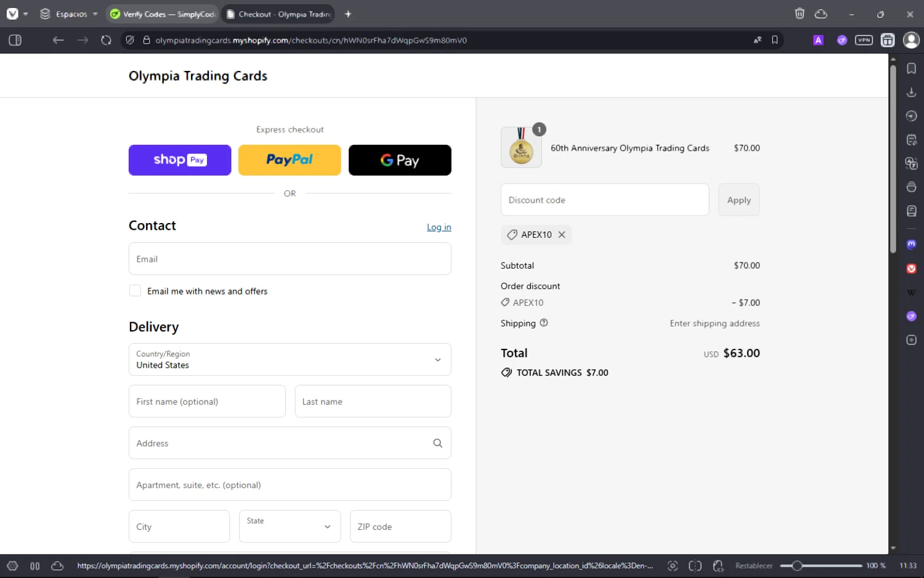Click the Last name field
924x578 pixels.
point(373,402)
